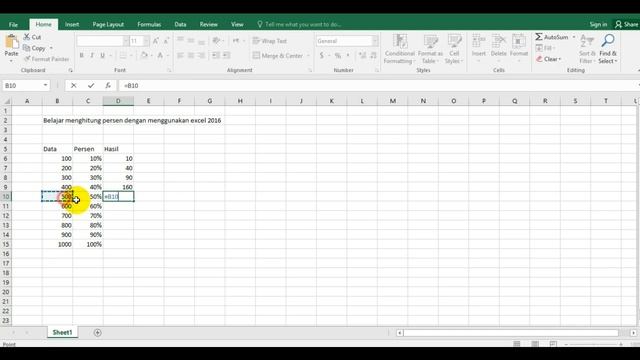Screen dimensions: 640x360
Task: Cancel the formula entry with X
Action: click(73, 85)
